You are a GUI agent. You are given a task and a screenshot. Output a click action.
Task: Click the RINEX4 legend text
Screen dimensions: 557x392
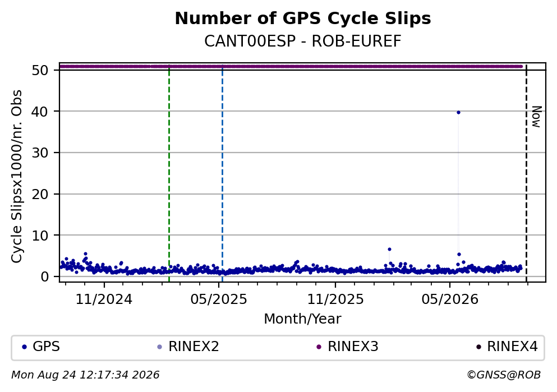[512, 347]
